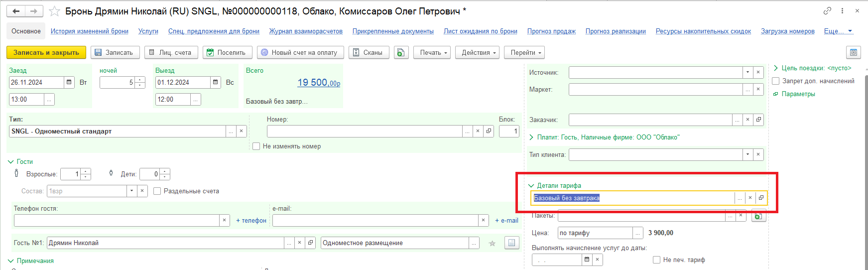Open Состав guest composition dropdown
Screen dimensions: 868x270
pos(131,191)
